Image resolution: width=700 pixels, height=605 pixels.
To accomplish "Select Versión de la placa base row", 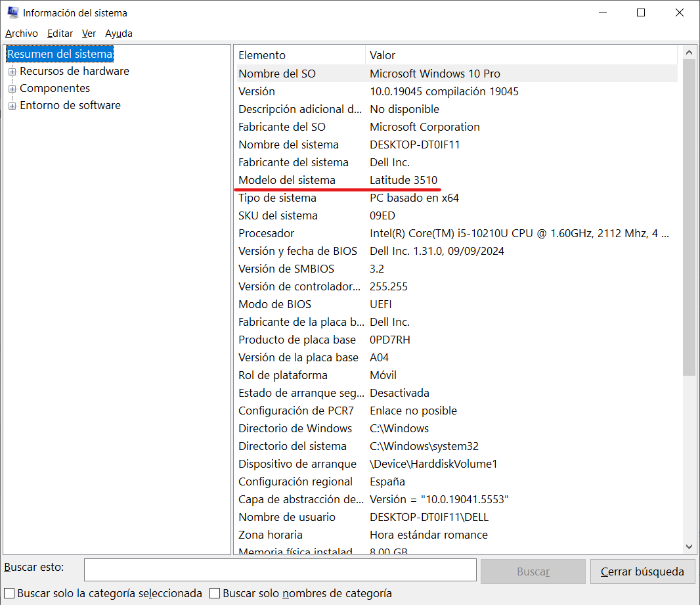I will 456,357.
